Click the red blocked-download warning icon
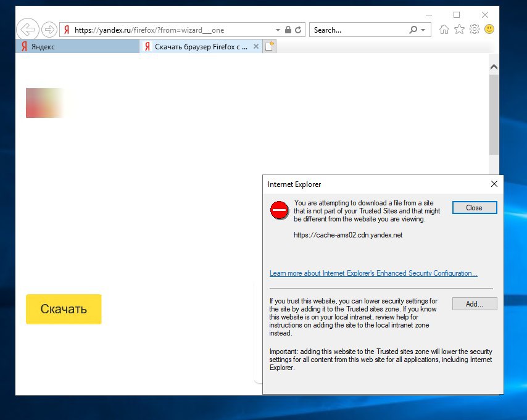This screenshot has height=420, width=527. [x=279, y=210]
